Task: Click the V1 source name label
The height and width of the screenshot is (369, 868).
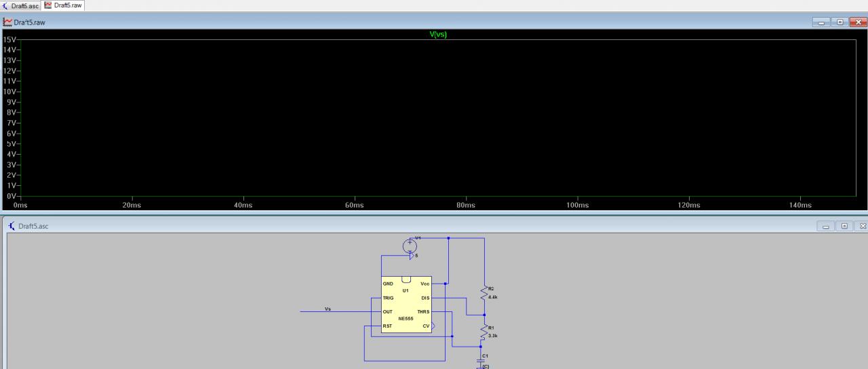Action: [x=418, y=238]
